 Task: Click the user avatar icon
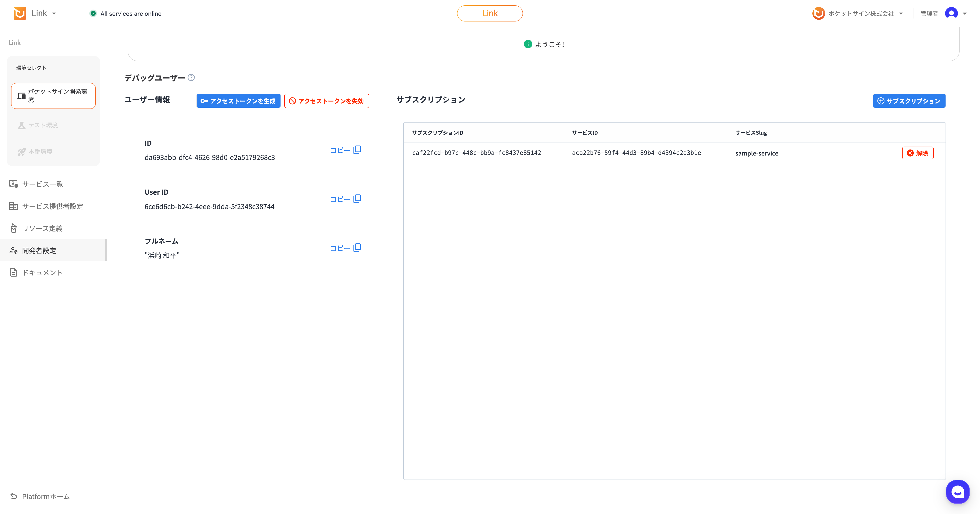(x=951, y=13)
